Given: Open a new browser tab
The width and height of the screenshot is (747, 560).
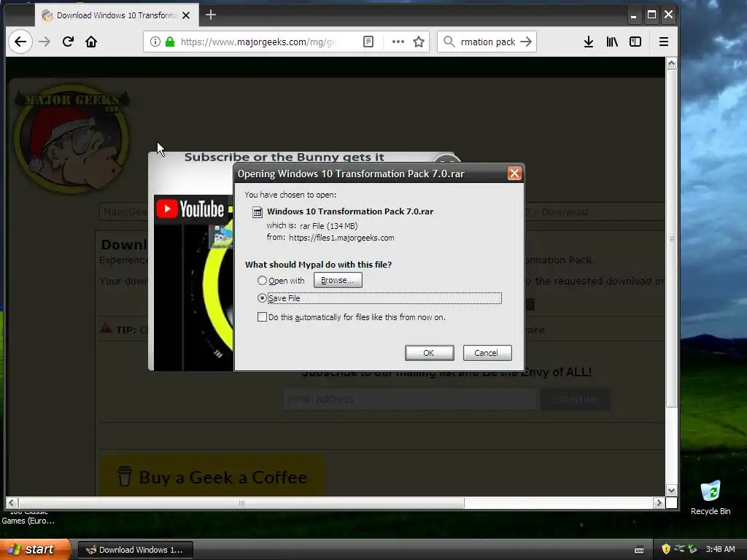Looking at the screenshot, I should point(211,15).
